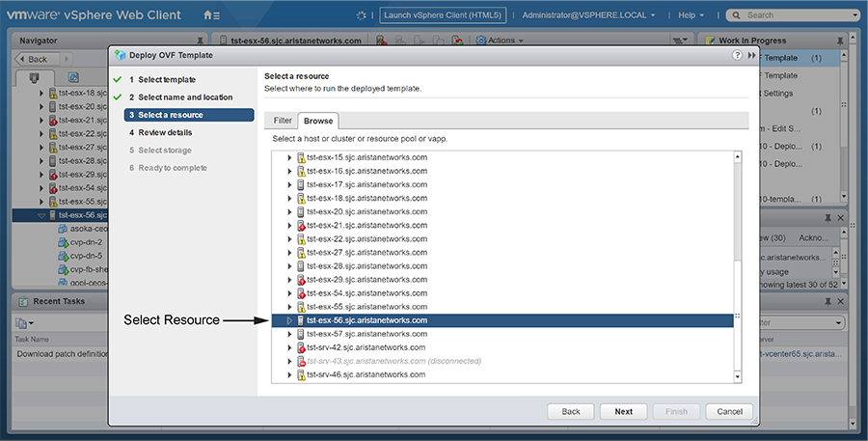Screen dimensions: 868x441
Task: Open the vSphere home menu icon
Action: [211, 15]
